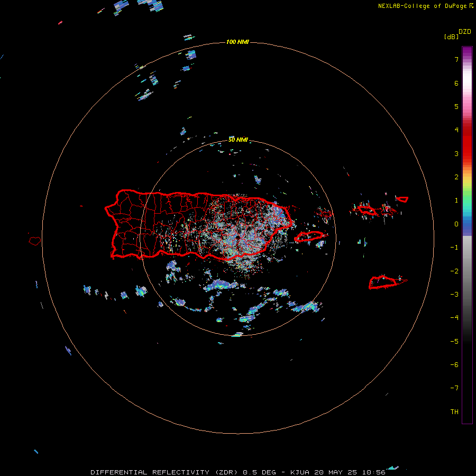Click the "0.5 DEG" elevation text

pyautogui.click(x=260, y=472)
